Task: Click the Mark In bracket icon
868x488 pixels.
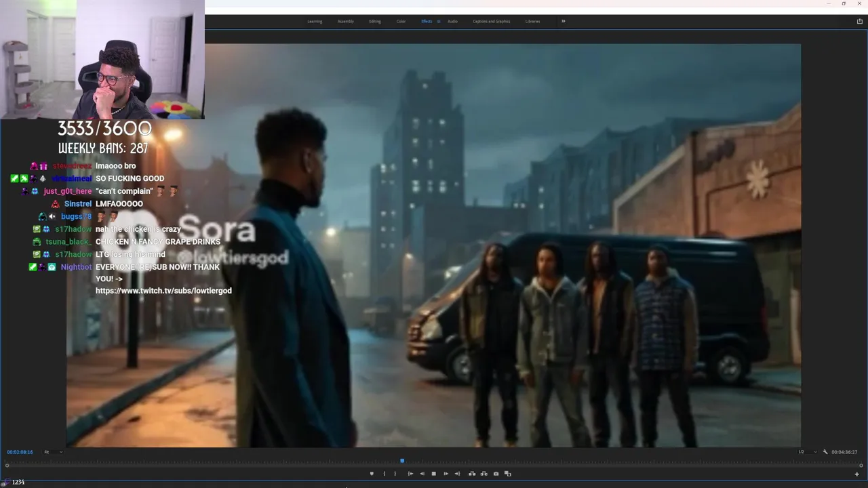Action: pyautogui.click(x=384, y=474)
